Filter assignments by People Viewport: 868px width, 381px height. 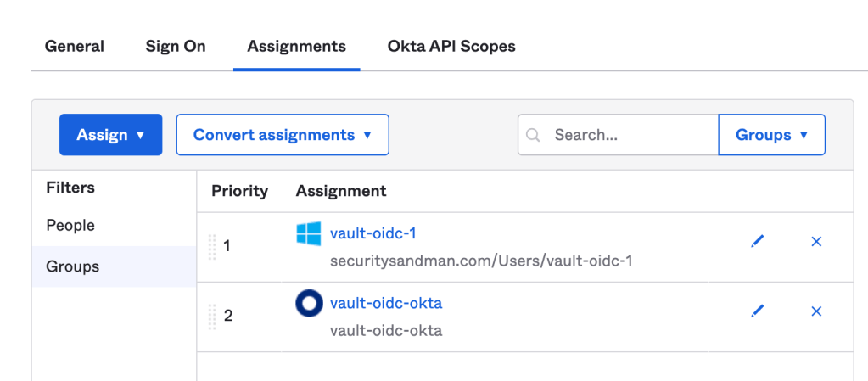[70, 226]
